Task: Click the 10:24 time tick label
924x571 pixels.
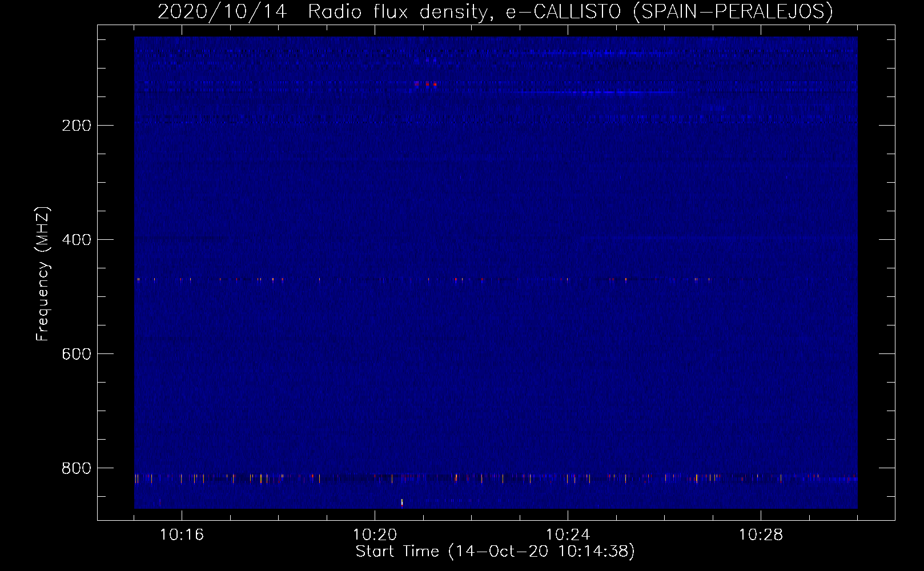Action: coord(568,535)
